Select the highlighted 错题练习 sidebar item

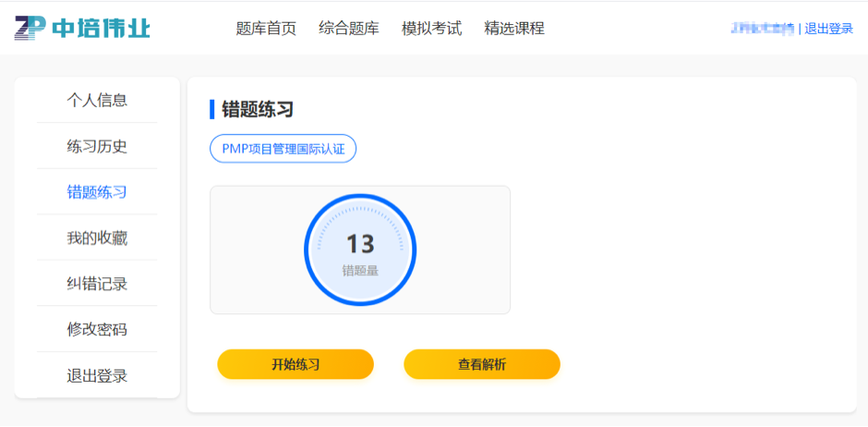click(x=97, y=192)
